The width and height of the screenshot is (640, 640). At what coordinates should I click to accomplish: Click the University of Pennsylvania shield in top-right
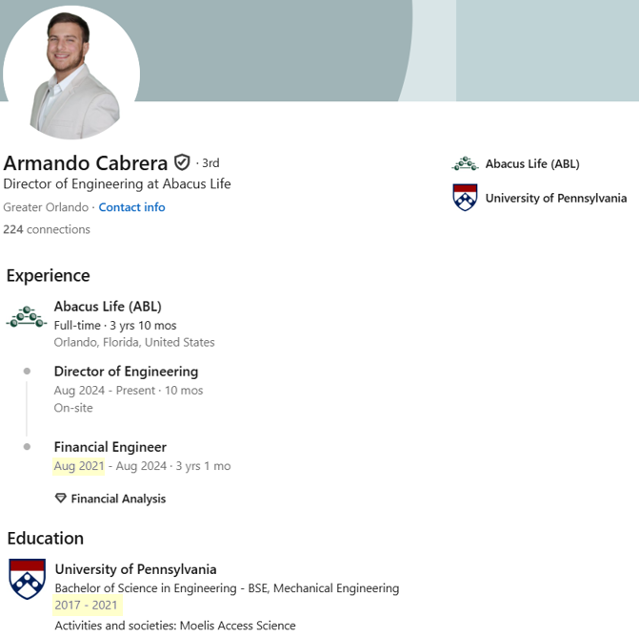[465, 198]
